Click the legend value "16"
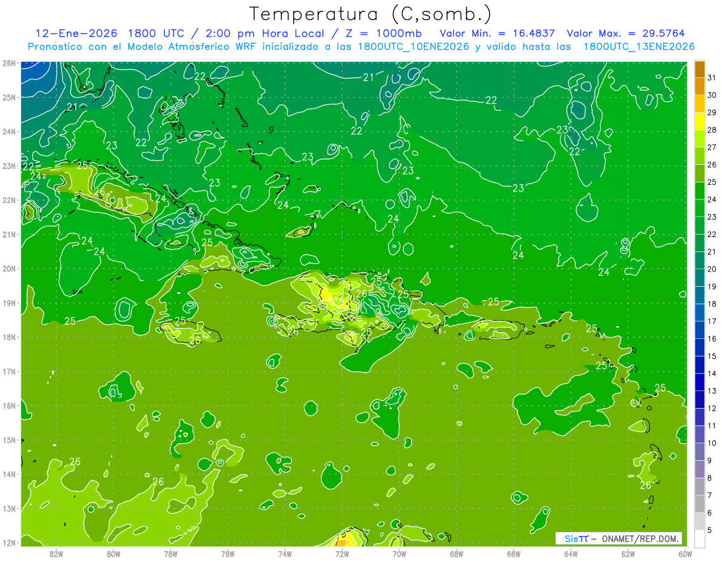The height and width of the screenshot is (562, 728). [712, 339]
